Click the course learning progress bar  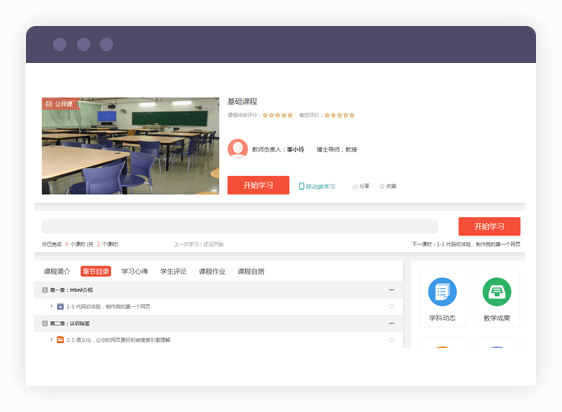tap(240, 227)
